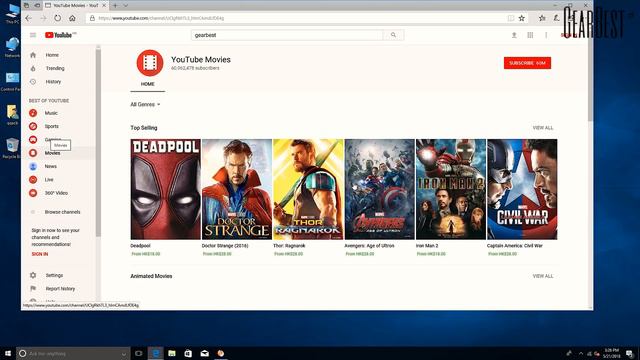Click VIEW ALL for Top Selling
The width and height of the screenshot is (640, 360).
coord(543,128)
